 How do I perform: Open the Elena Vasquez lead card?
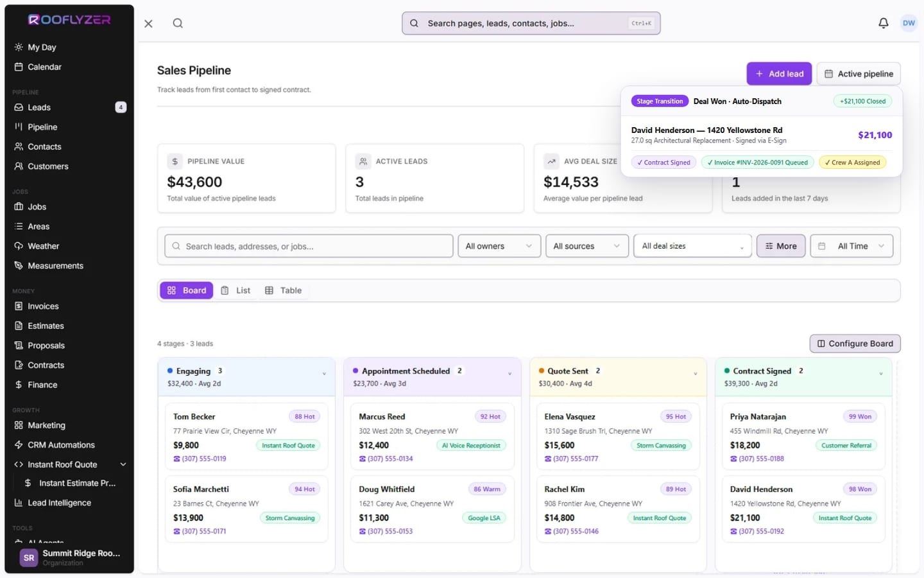618,436
